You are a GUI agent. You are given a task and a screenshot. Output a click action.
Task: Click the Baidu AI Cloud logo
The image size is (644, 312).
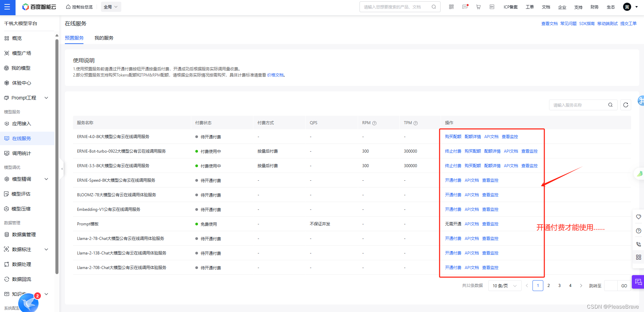(39, 7)
